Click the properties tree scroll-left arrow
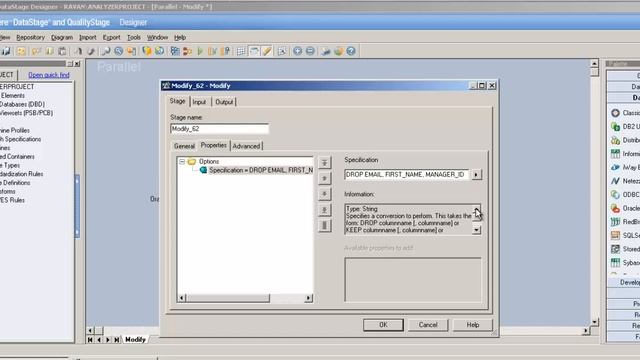The width and height of the screenshot is (640, 360). 182,298
